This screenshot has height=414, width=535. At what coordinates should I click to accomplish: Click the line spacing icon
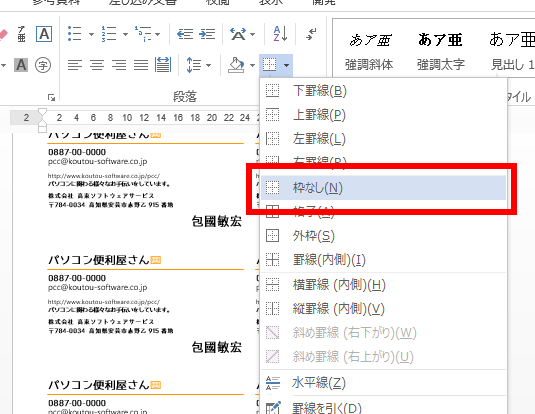click(193, 65)
